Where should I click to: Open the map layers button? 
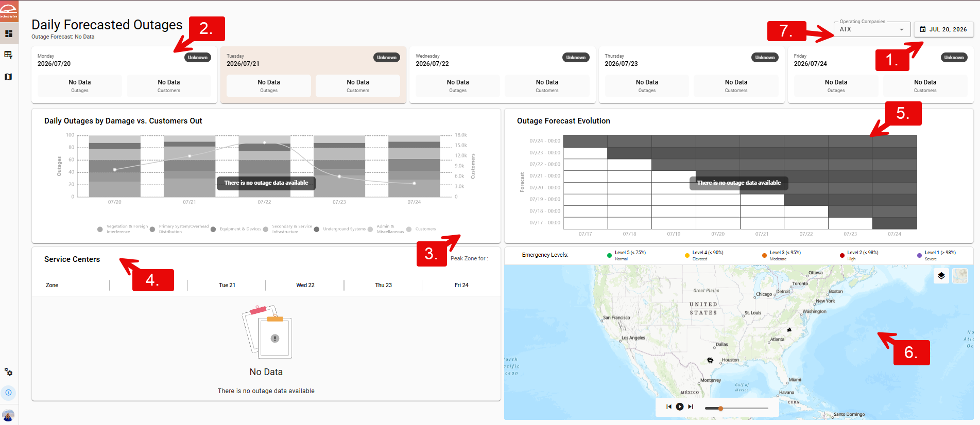pos(941,276)
